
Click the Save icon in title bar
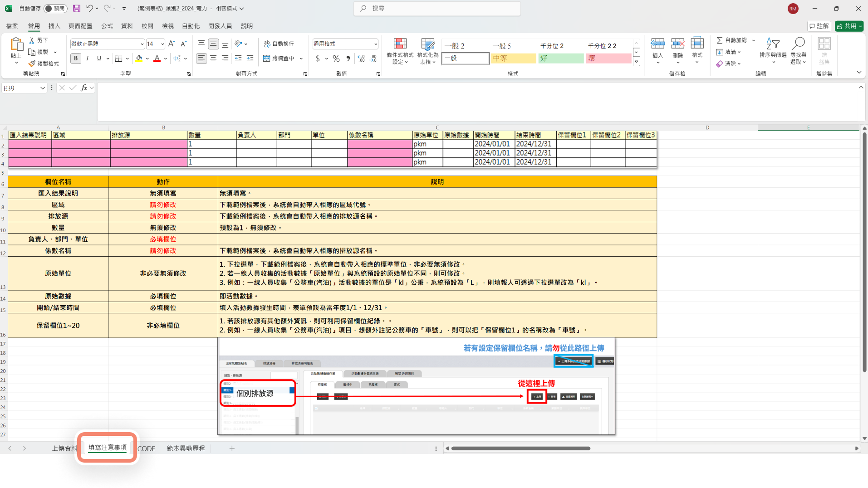click(x=76, y=9)
